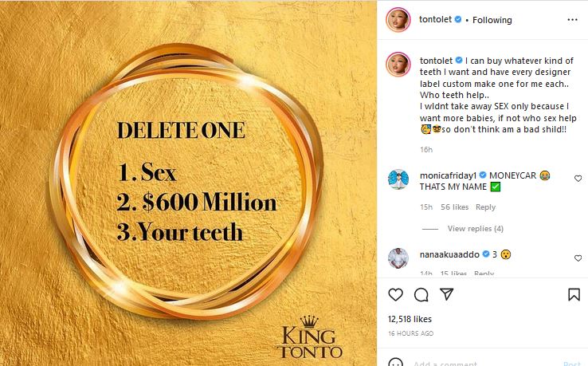View the 56 likes on monicafriday1's comment

coord(454,207)
